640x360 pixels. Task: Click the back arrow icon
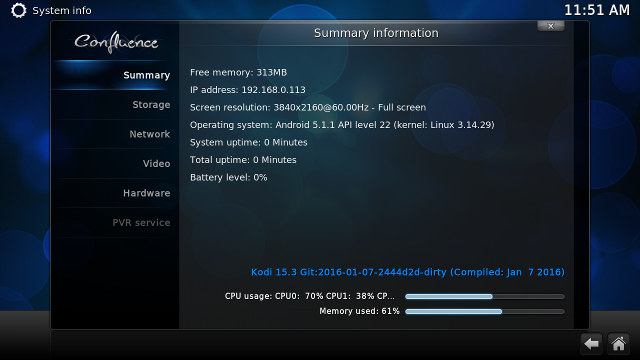[591, 344]
